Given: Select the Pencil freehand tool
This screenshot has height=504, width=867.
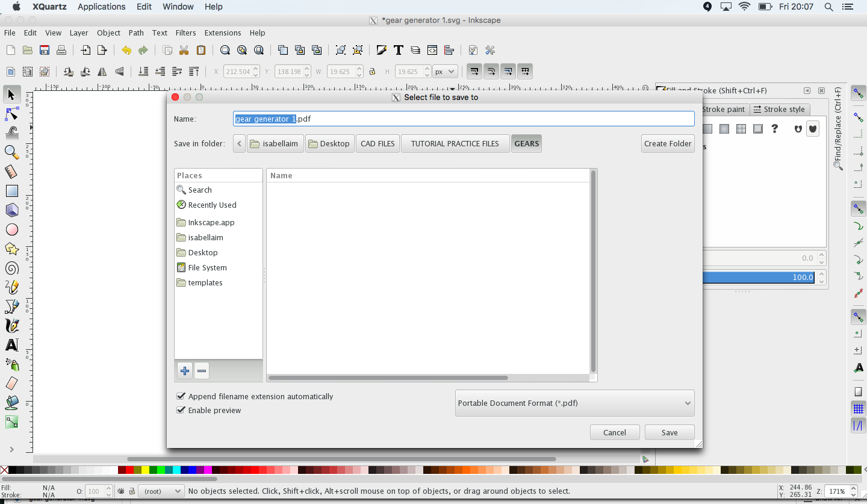Looking at the screenshot, I should [x=11, y=287].
